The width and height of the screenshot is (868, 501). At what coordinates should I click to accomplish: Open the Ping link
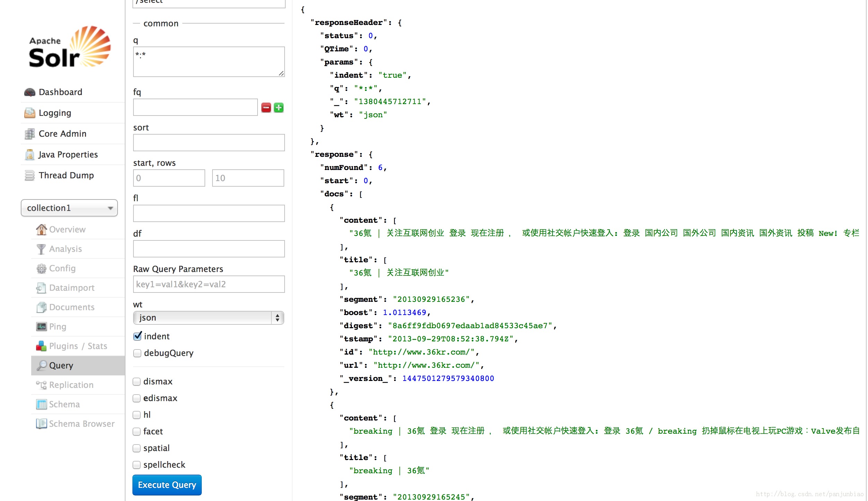[58, 326]
